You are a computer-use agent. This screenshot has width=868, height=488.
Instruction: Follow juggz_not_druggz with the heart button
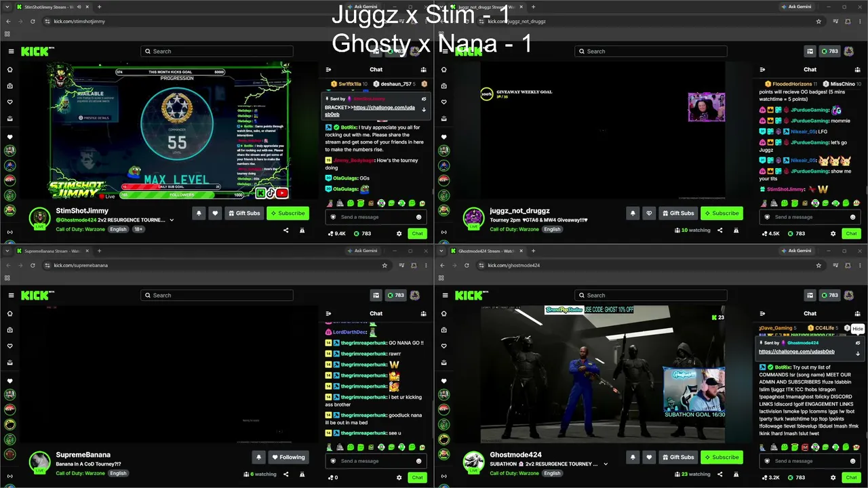coord(649,213)
